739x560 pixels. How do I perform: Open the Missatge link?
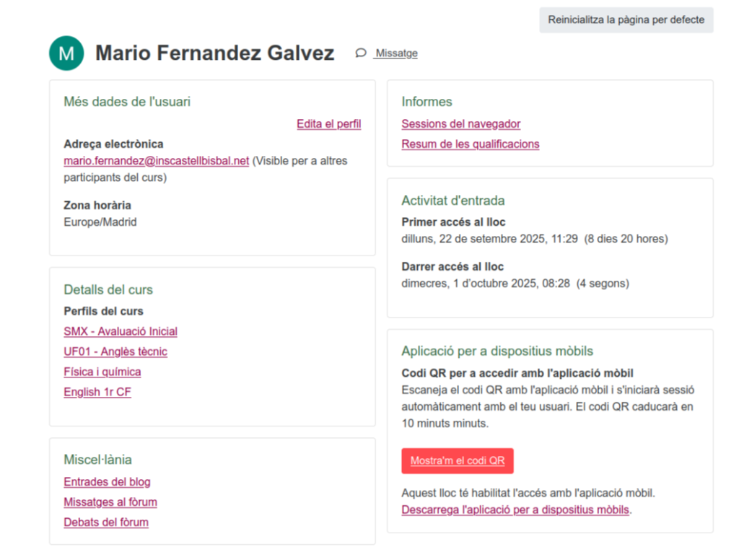[x=395, y=53]
